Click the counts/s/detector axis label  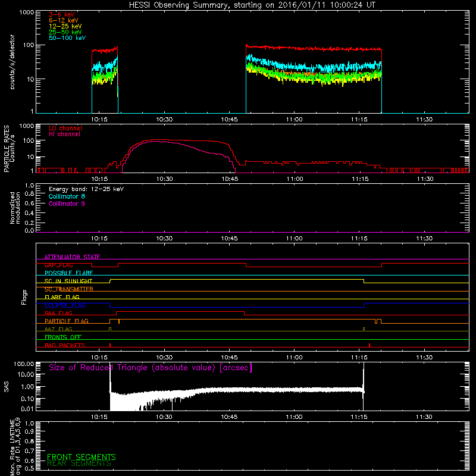[x=12, y=62]
